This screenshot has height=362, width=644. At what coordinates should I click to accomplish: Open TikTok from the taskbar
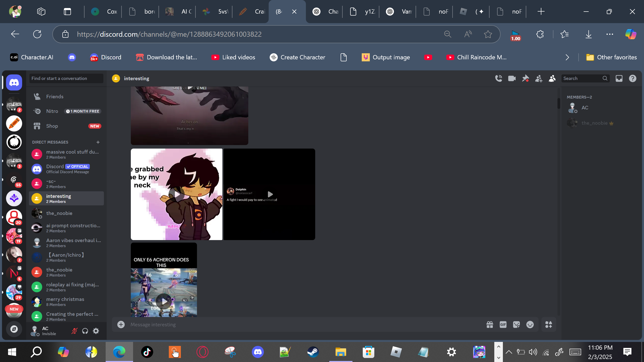(x=147, y=352)
